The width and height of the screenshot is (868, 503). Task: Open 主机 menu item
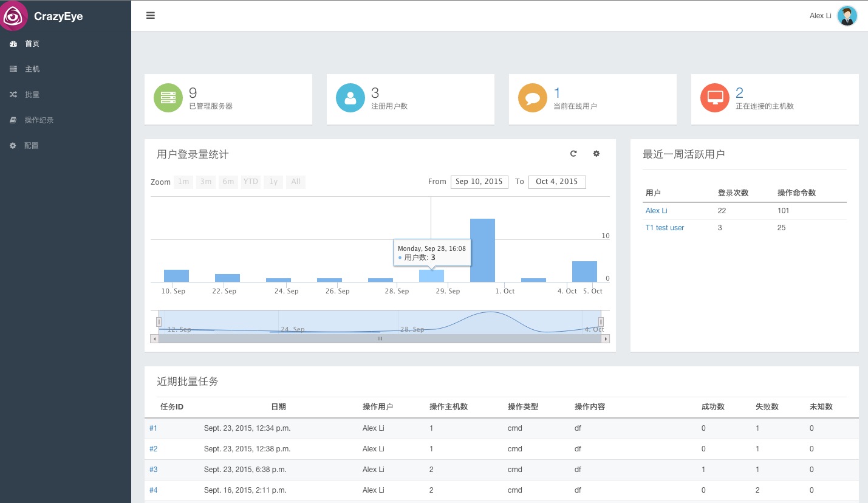[32, 69]
